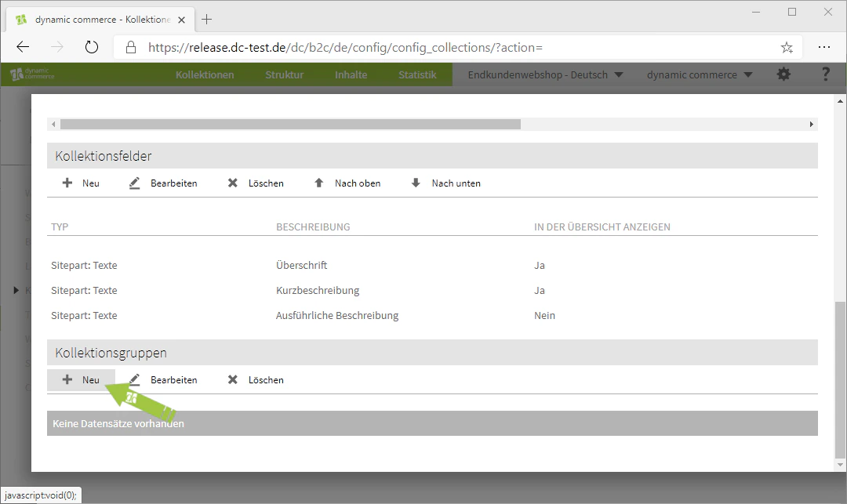847x504 pixels.
Task: Select the Kurzbeschreibung field row
Action: (432, 290)
